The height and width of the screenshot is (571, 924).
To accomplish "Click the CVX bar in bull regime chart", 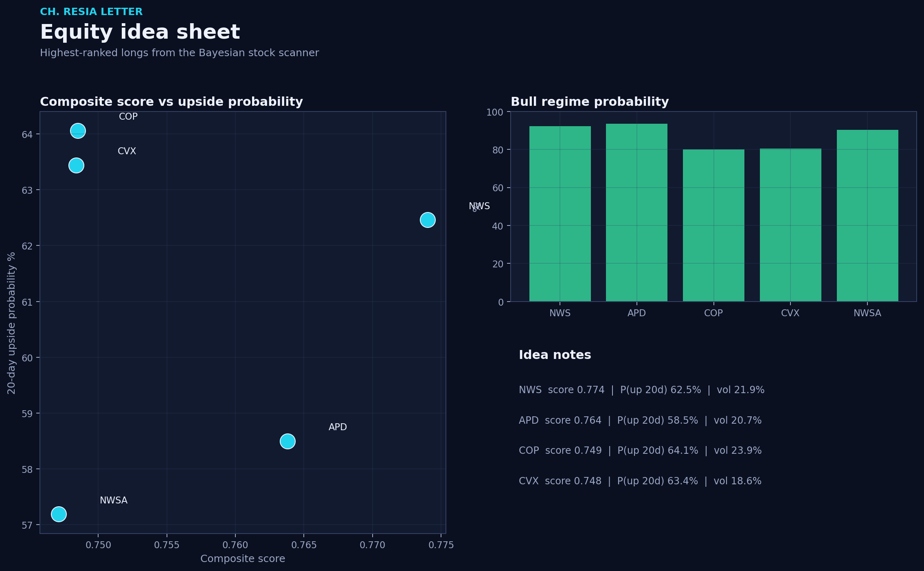I will (x=790, y=225).
